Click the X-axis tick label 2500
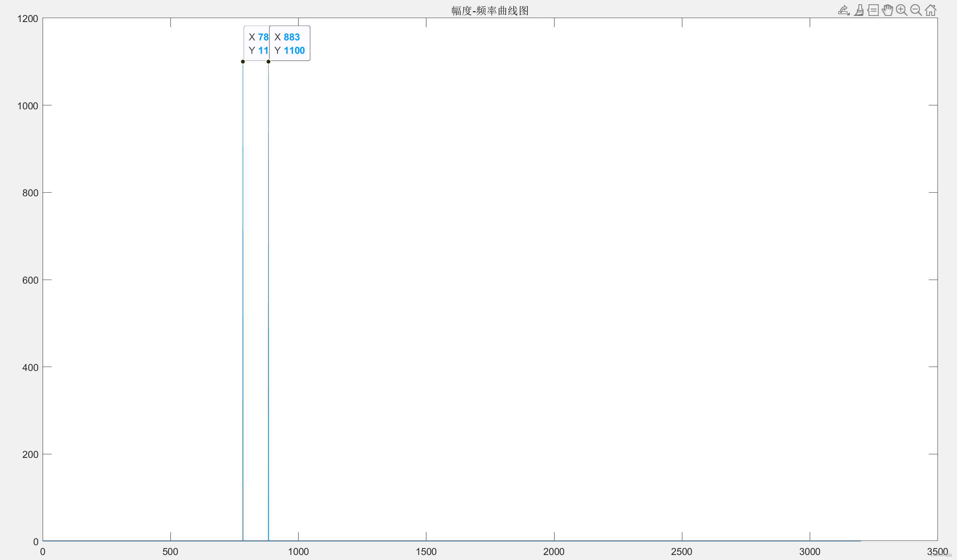The height and width of the screenshot is (560, 957). point(682,552)
